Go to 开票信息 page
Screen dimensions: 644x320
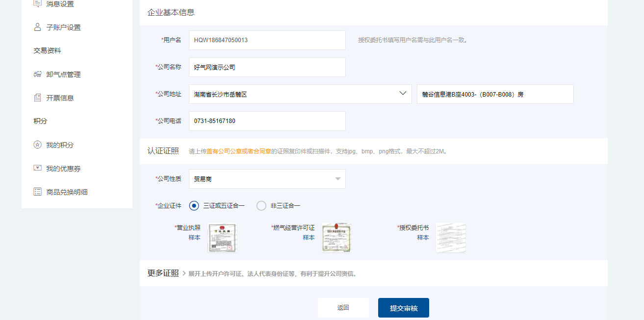tap(60, 98)
